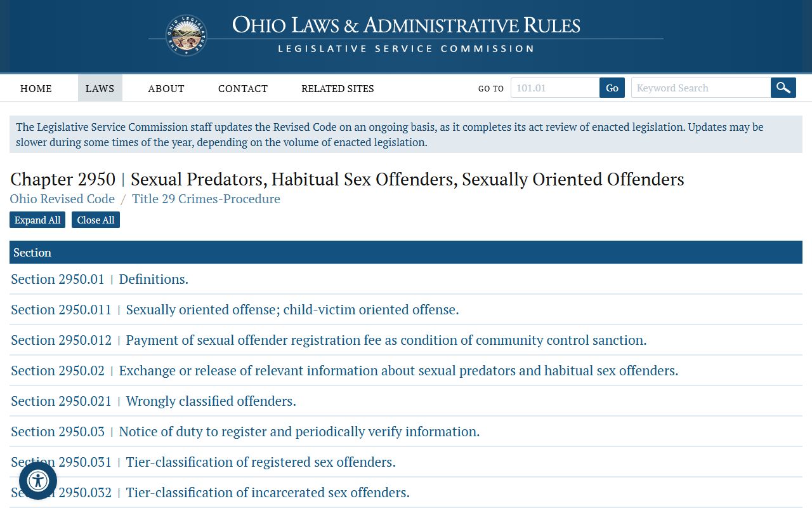Open Section 2950.01 Definitions
Viewport: 812px width, 508px height.
click(100, 279)
